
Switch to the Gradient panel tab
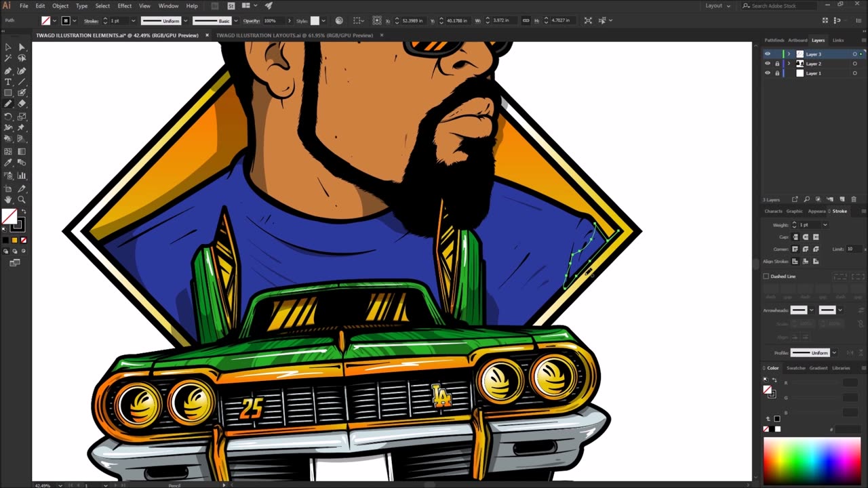[818, 368]
